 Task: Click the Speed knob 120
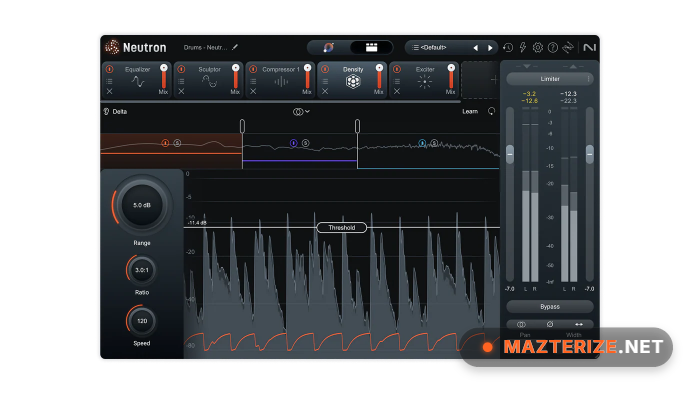pos(142,321)
